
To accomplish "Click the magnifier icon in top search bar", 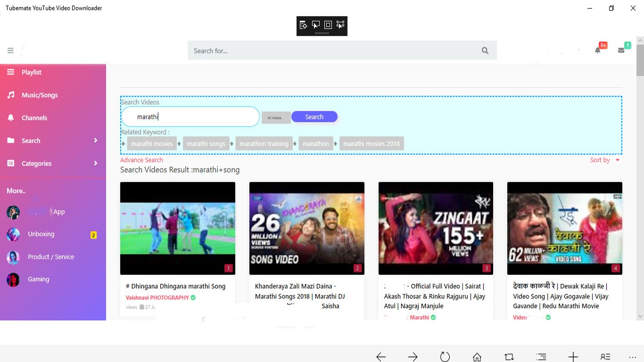I will click(x=485, y=50).
